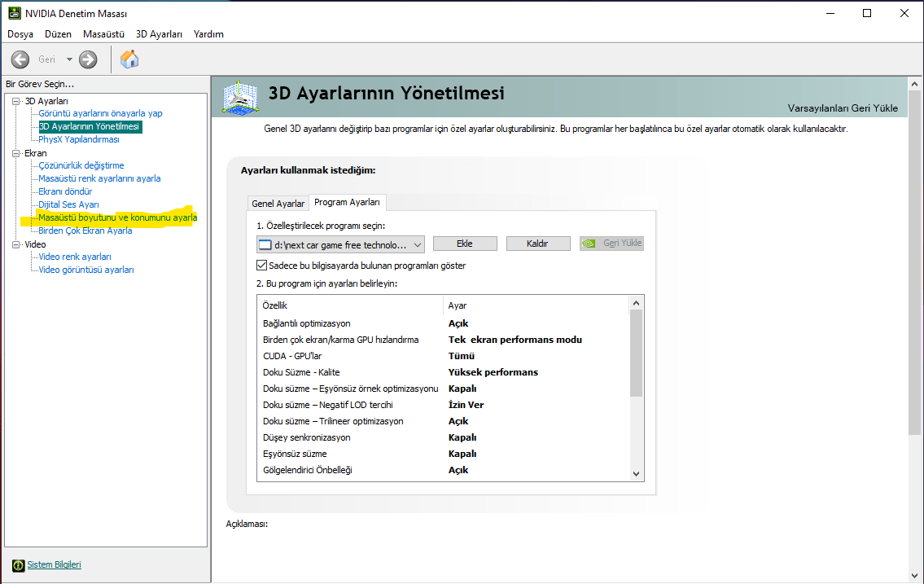Click Düşey senkronizasyon row
The width and height of the screenshot is (924, 584).
[444, 438]
